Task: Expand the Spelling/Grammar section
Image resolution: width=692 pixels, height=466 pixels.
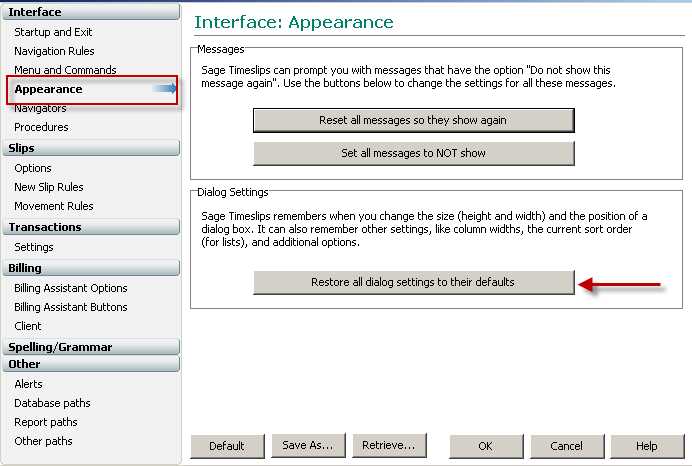Action: point(91,347)
